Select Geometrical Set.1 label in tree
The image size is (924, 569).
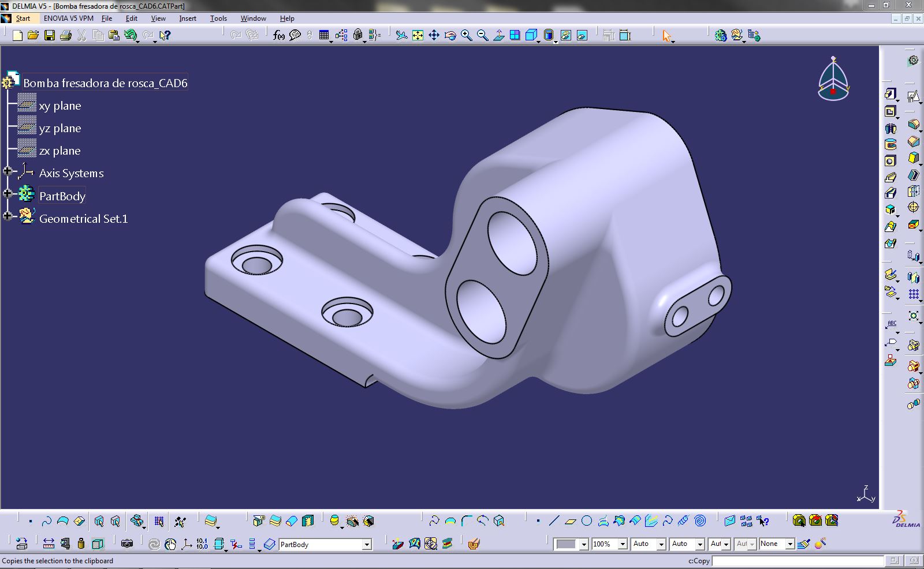(x=84, y=219)
